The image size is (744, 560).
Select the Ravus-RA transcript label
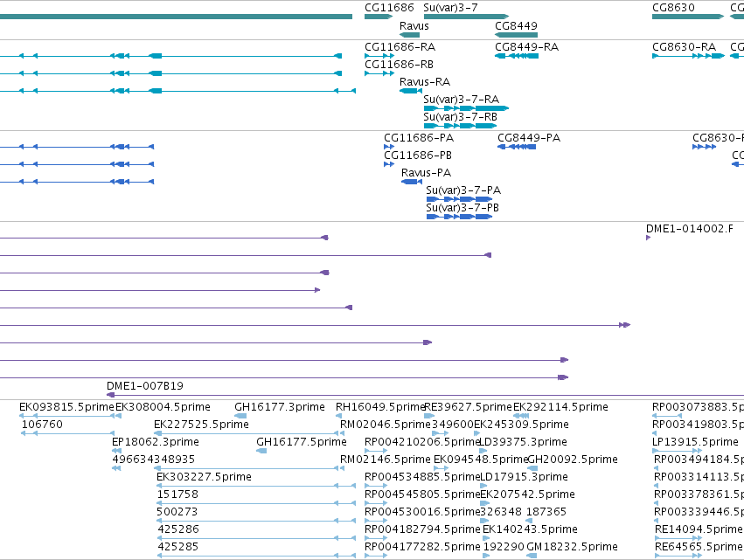point(425,82)
